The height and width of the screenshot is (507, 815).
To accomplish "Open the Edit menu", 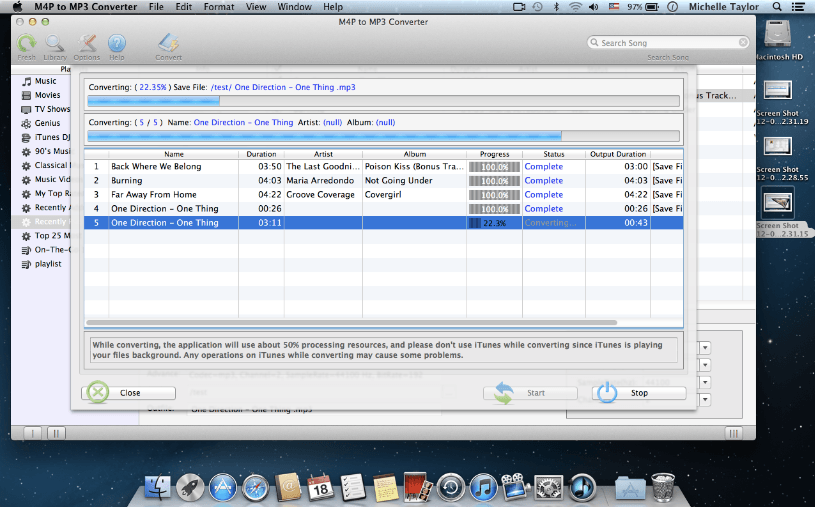I will point(183,7).
